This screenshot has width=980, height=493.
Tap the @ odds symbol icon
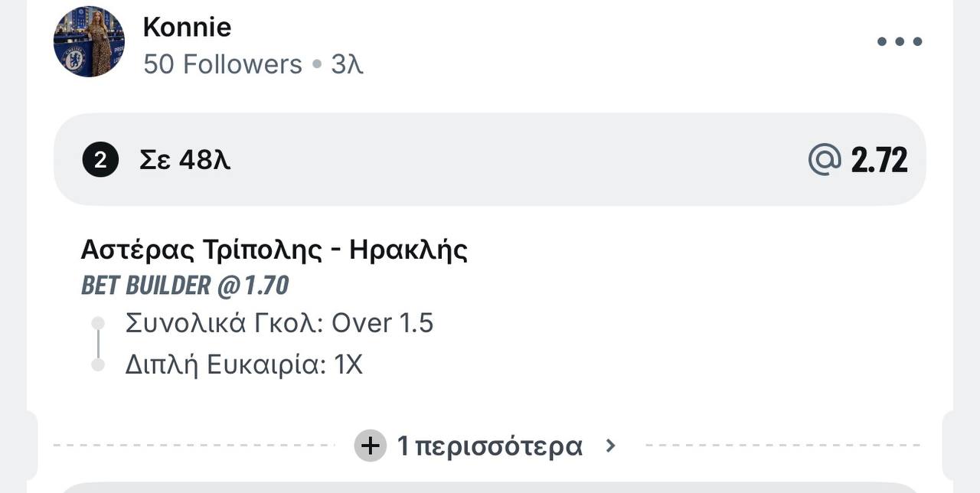825,160
